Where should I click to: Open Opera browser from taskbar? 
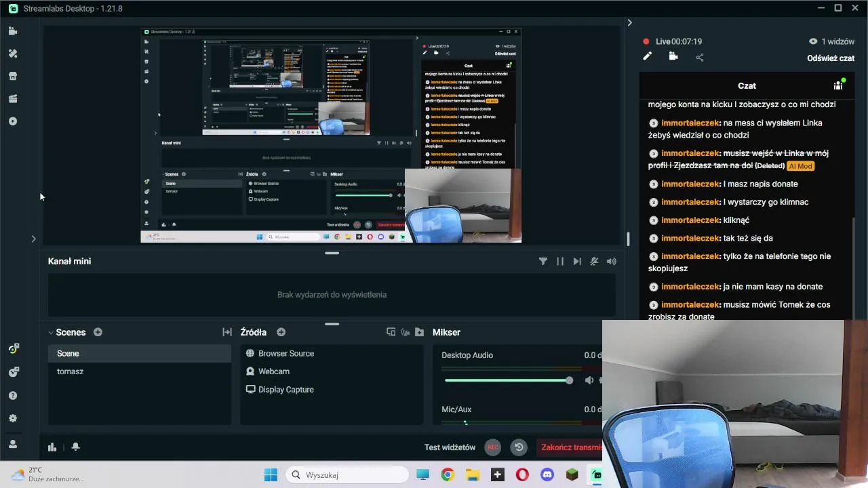pyautogui.click(x=522, y=474)
